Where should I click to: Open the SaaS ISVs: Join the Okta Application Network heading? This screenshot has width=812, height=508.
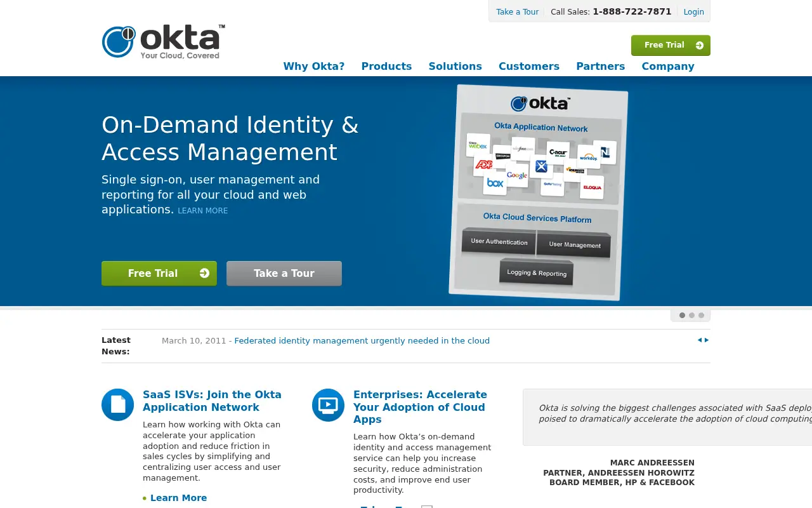(x=212, y=401)
